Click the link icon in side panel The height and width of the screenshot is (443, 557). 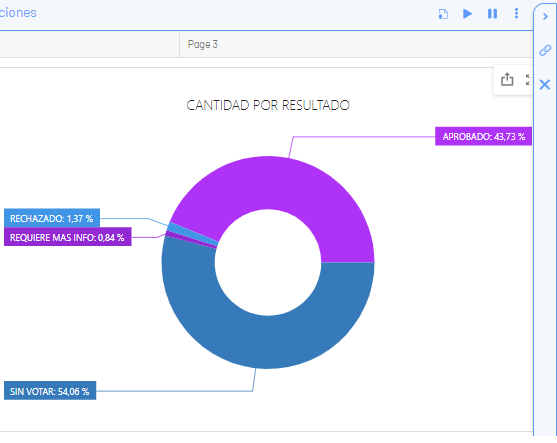pos(545,50)
